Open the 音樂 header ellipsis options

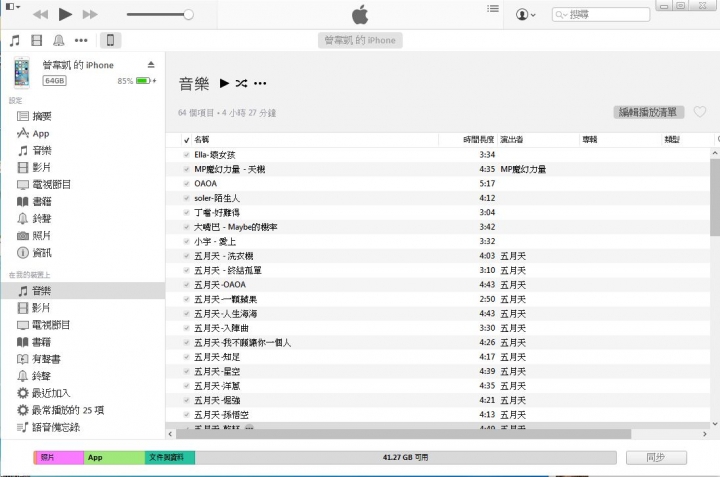point(260,83)
